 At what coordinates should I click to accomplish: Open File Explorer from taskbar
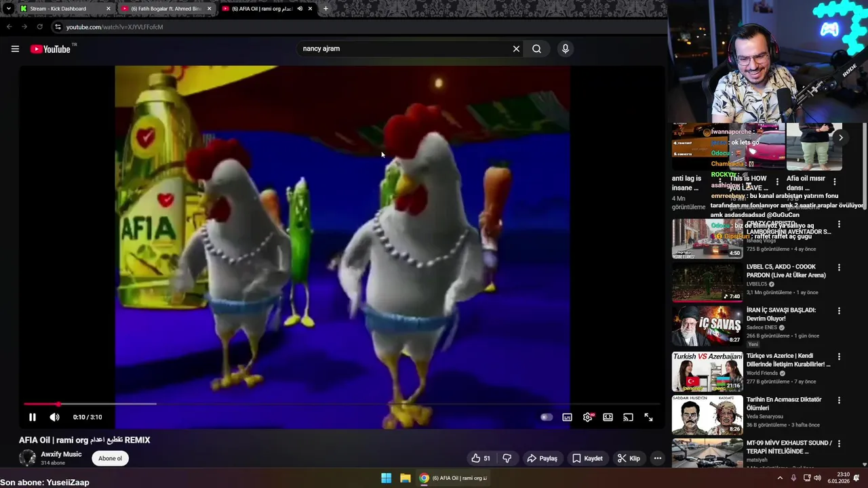[406, 478]
